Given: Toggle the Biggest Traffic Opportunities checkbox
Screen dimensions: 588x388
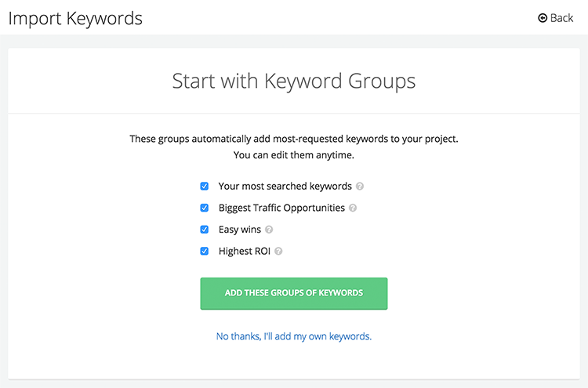Looking at the screenshot, I should coord(205,208).
